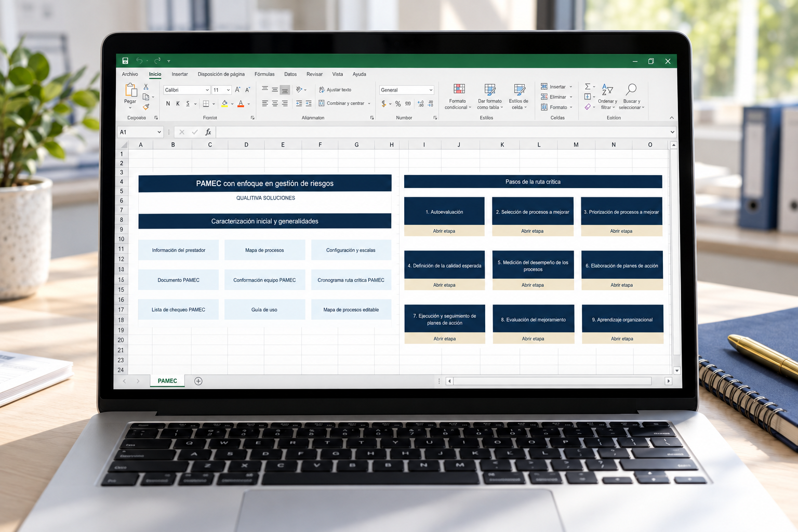Screen dimensions: 798x532
Task: Click Dar formato como tabla icon
Action: (490, 89)
